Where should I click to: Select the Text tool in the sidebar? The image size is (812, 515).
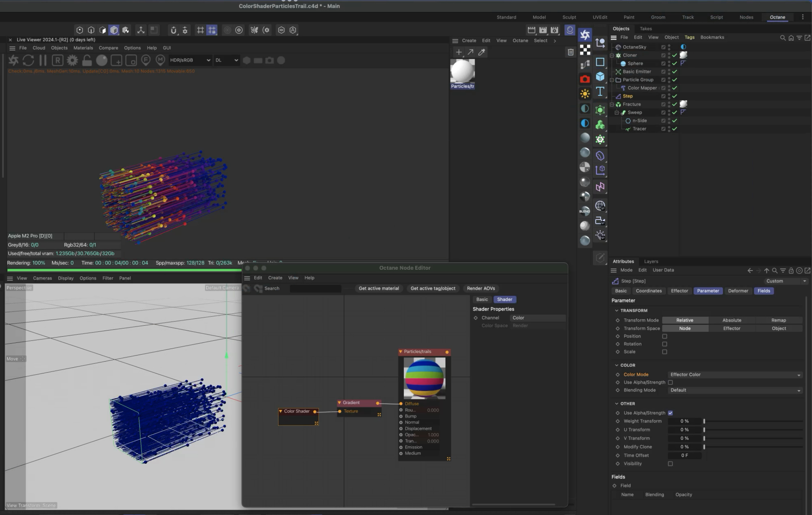click(600, 91)
